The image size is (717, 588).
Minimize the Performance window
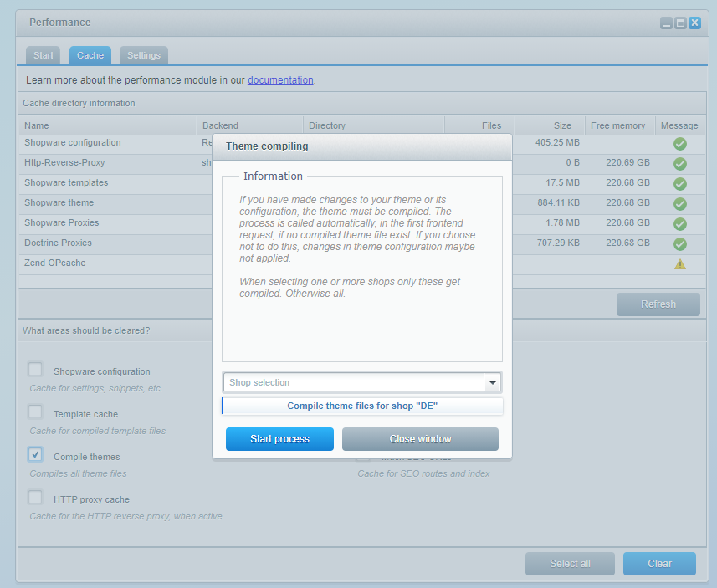666,23
